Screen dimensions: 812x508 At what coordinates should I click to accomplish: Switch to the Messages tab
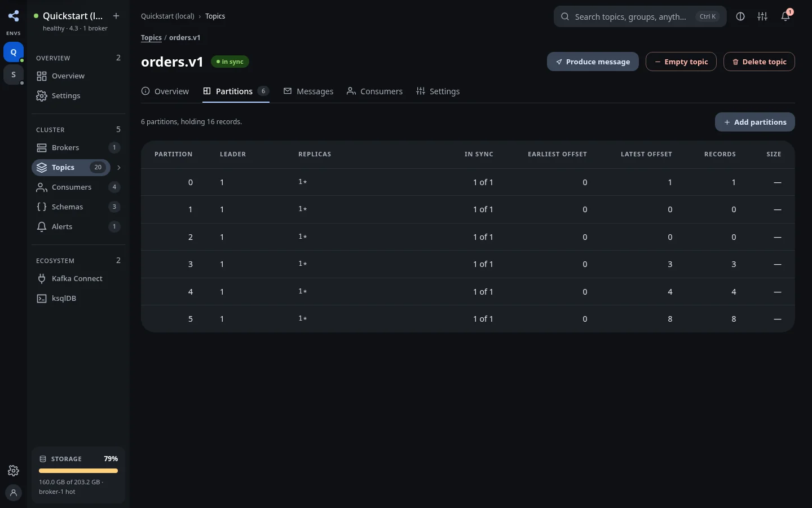[308, 91]
